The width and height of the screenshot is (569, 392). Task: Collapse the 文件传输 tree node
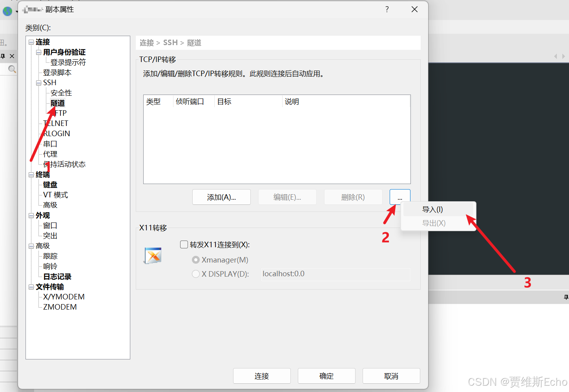[x=31, y=287]
